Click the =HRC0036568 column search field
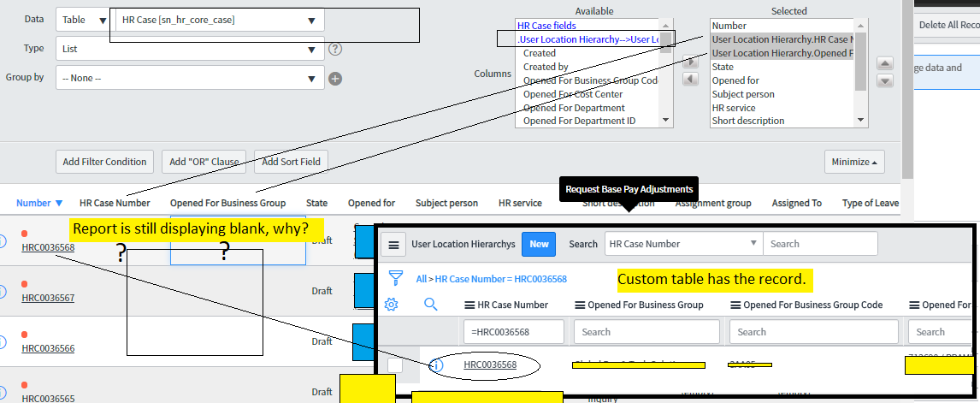 coord(514,332)
